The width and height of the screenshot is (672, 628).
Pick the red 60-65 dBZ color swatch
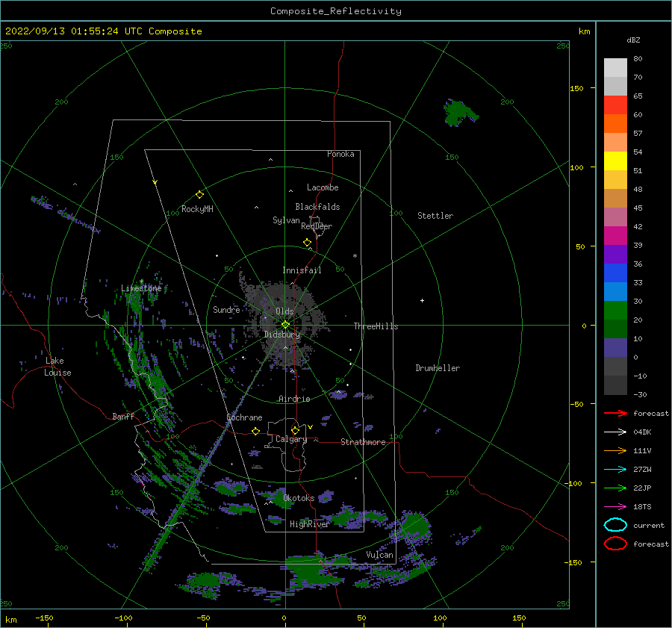(x=615, y=105)
